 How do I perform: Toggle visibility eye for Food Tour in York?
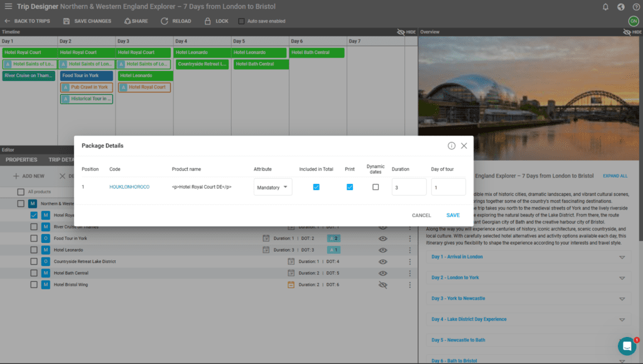[x=382, y=238]
